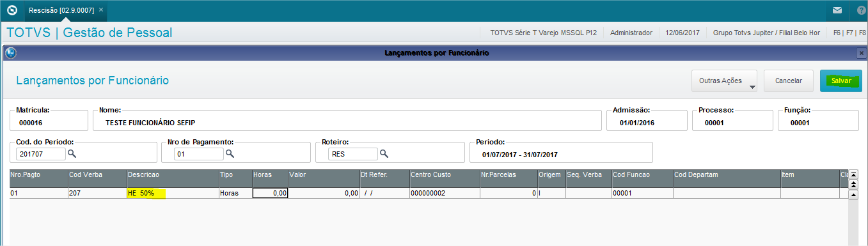Click the Roteiro input containing RES

click(353, 154)
